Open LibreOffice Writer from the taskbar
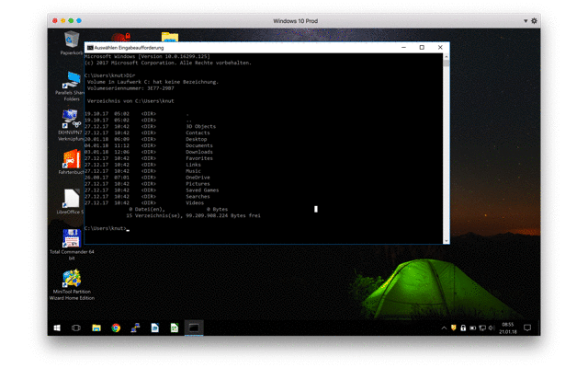Screen dimensions: 588x368 pyautogui.click(x=155, y=328)
